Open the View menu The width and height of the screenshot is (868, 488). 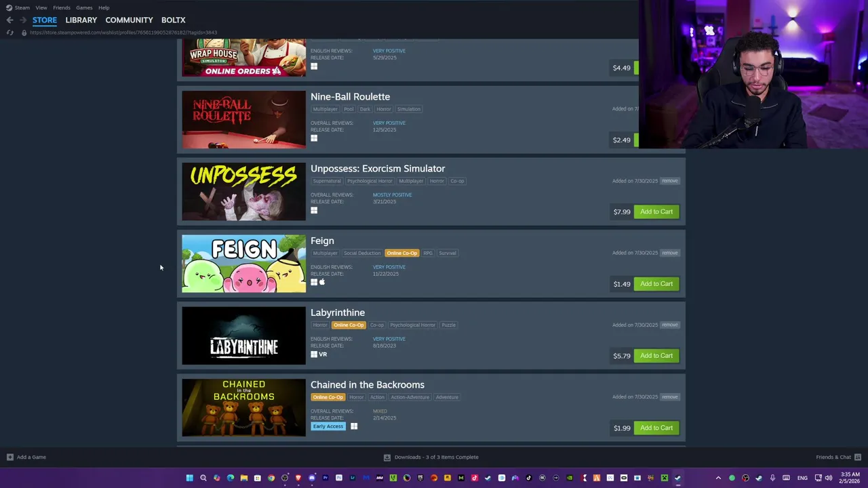(41, 7)
